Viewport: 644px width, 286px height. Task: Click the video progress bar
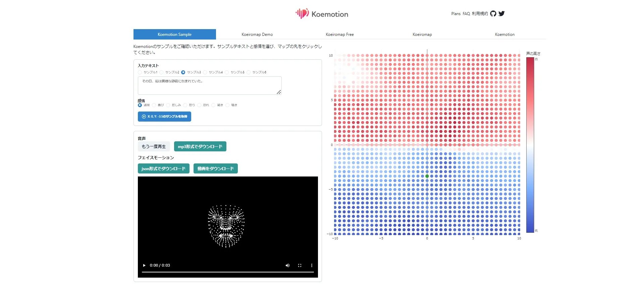click(x=228, y=272)
